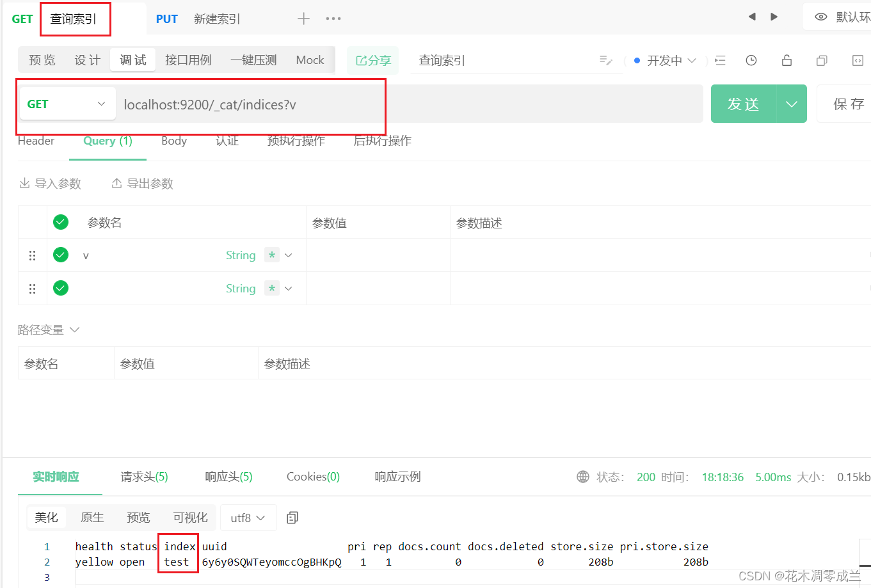This screenshot has height=588, width=871.
Task: Click the globe icon near status
Action: click(583, 477)
